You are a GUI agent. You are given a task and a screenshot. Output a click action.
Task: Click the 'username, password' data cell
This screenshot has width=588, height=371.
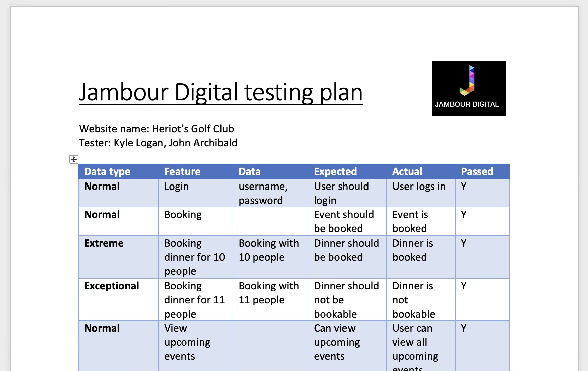coord(263,193)
